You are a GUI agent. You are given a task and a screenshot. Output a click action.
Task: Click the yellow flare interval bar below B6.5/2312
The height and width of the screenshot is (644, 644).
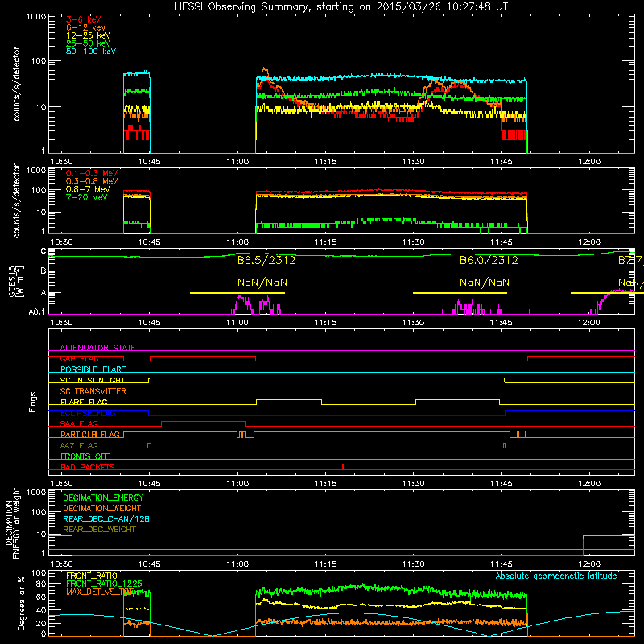coord(237,293)
